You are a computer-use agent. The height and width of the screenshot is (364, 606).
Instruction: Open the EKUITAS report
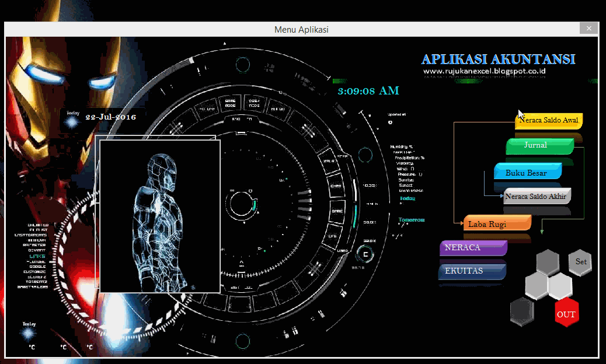[472, 271]
